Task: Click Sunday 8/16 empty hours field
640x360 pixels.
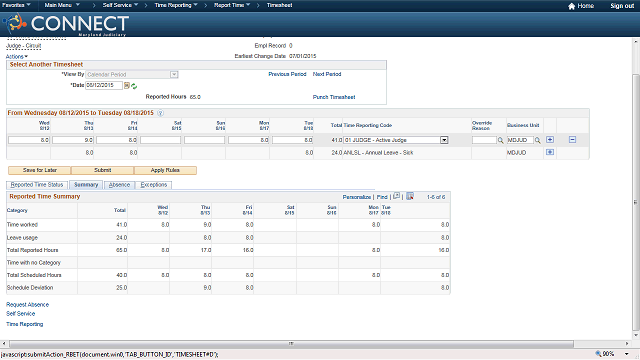Action: pos(204,140)
